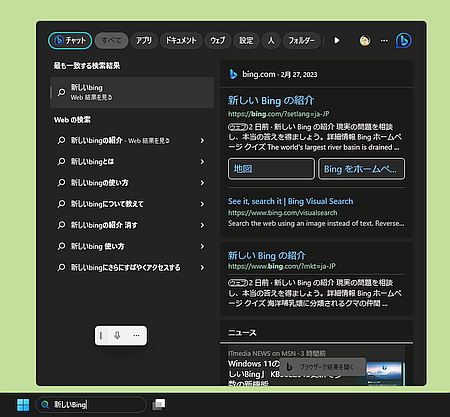Open URL https://www.bing.com/visualsearch
Image resolution: width=450 pixels, height=417 pixels.
pyautogui.click(x=282, y=213)
